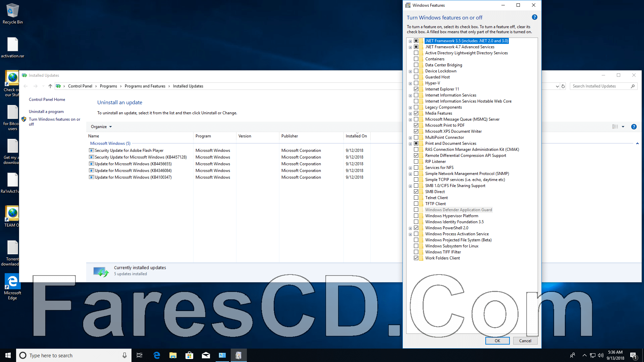Screen dimensions: 644x362
Task: Click the Up arrow in Installed Updates navigation
Action: pos(50,86)
